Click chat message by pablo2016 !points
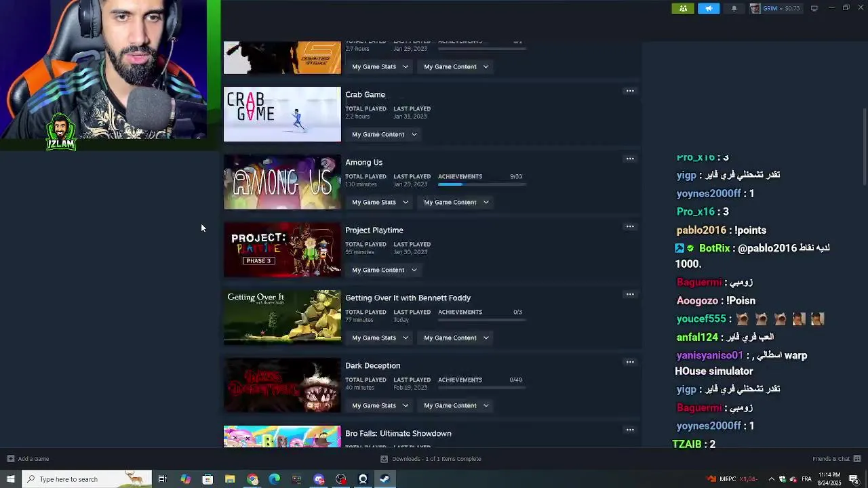 722,230
